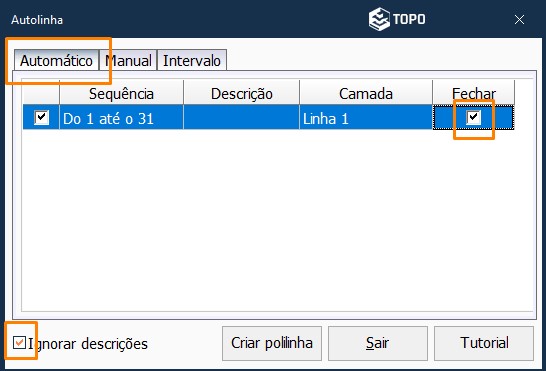Click Criar polilinha button

(272, 343)
